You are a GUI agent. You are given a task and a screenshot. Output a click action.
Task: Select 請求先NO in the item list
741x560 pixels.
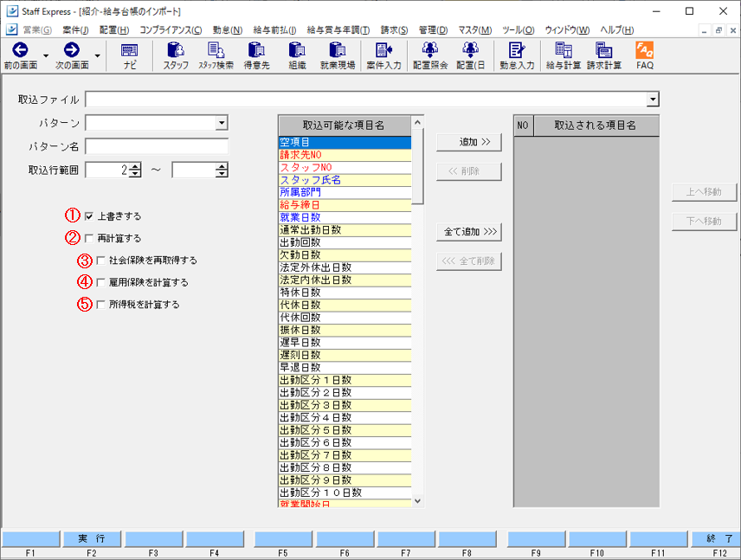coord(345,155)
